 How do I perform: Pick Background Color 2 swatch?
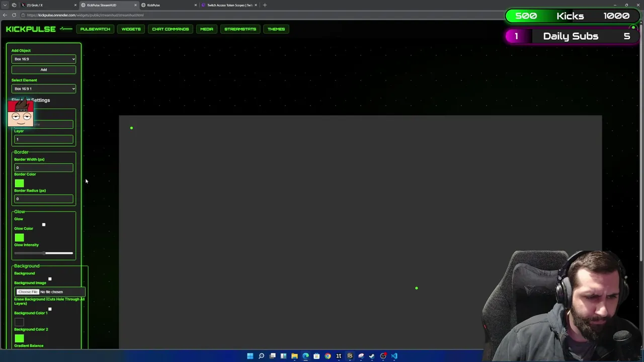tap(19, 338)
